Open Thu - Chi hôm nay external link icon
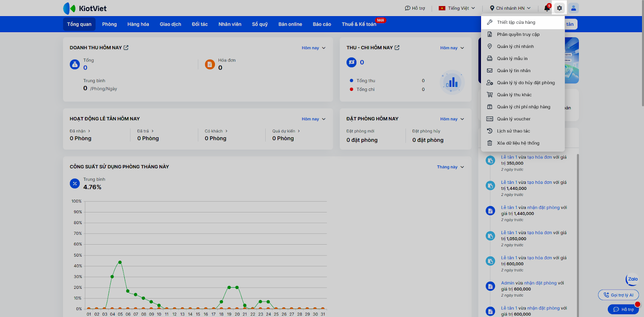The width and height of the screenshot is (644, 317). (397, 47)
